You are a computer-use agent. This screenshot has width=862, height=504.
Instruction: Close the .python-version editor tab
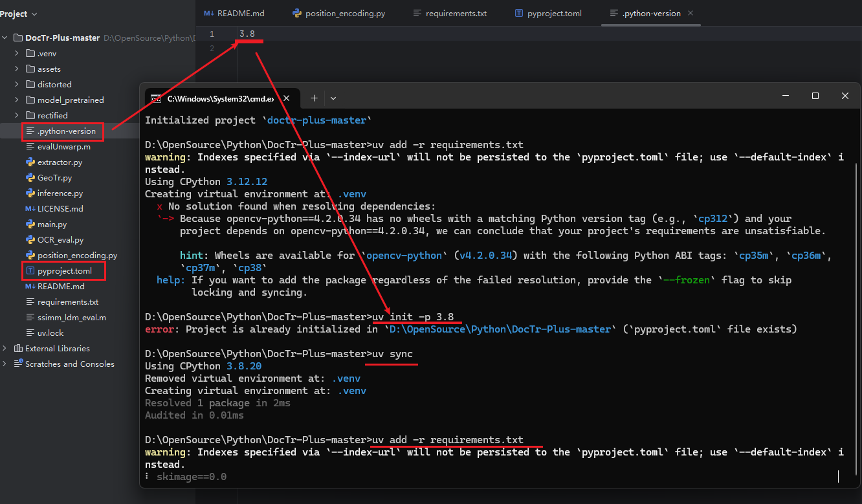[691, 13]
